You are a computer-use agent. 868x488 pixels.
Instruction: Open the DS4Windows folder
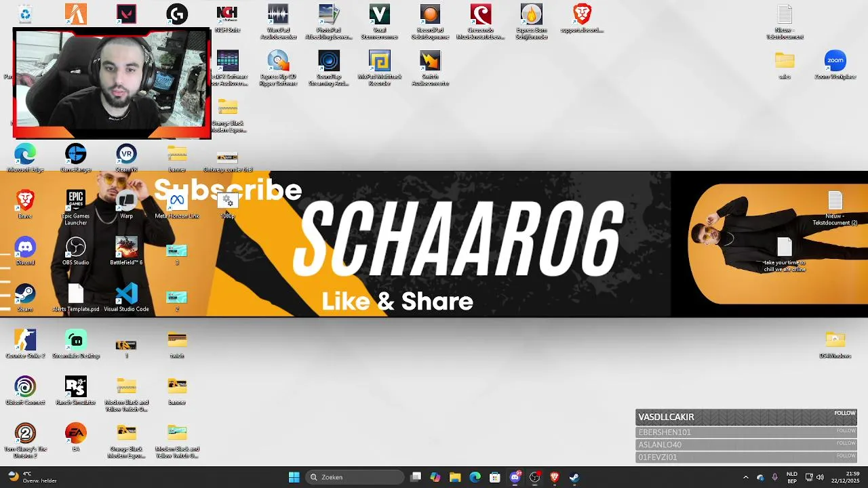point(835,344)
